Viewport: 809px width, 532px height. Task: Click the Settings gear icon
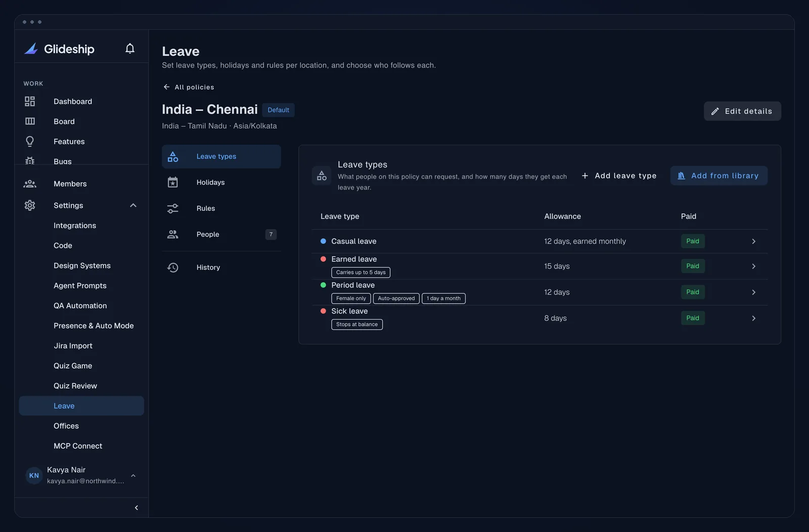[x=30, y=205]
